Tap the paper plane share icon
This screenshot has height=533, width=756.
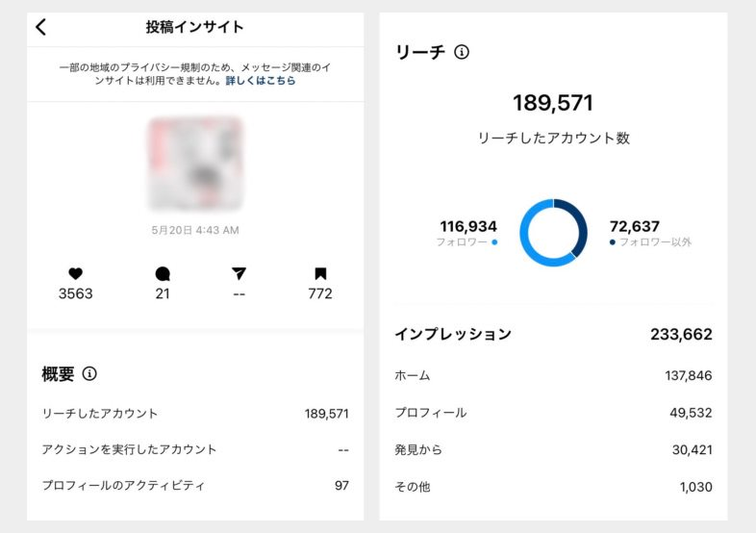(239, 274)
